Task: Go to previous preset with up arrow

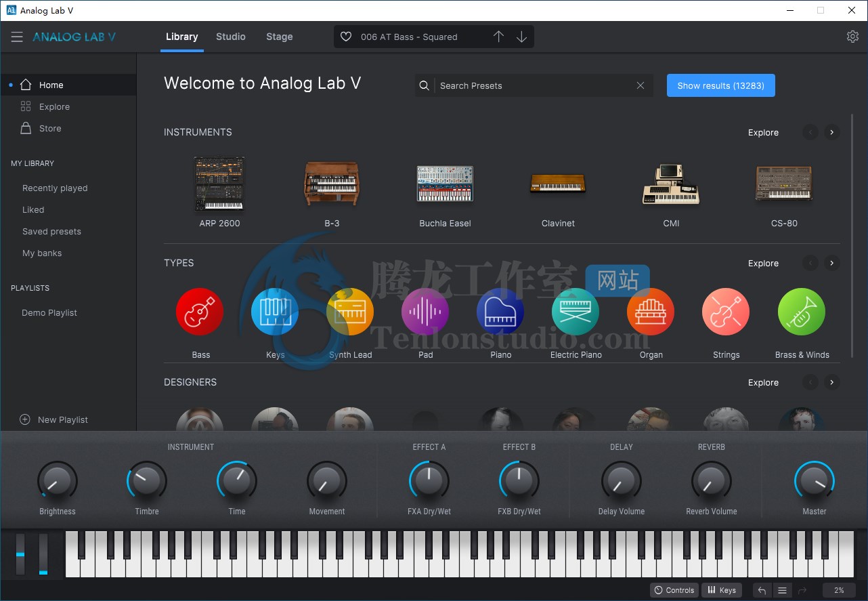Action: (x=498, y=37)
